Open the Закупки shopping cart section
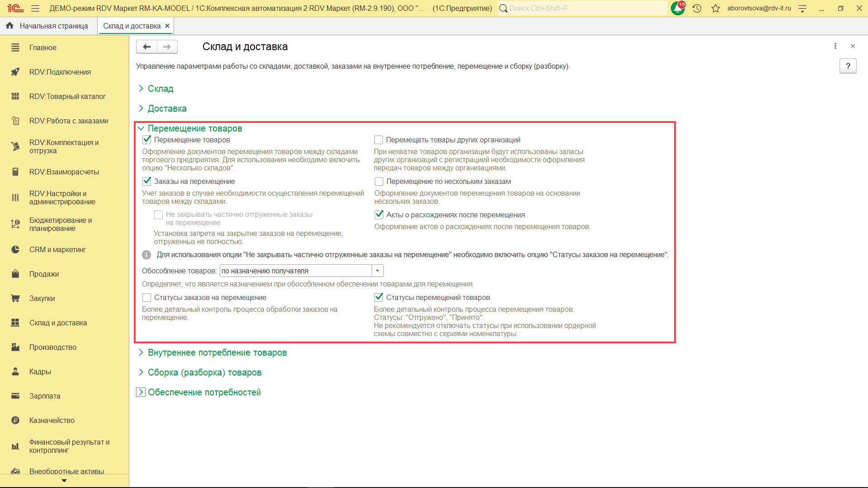The image size is (868, 488). click(42, 298)
